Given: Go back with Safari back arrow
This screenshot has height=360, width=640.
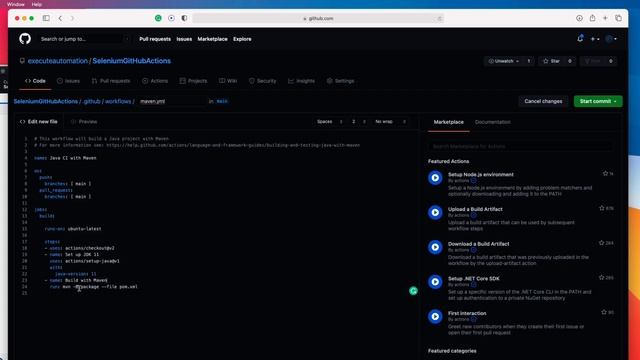Looking at the screenshot, I should (x=60, y=18).
